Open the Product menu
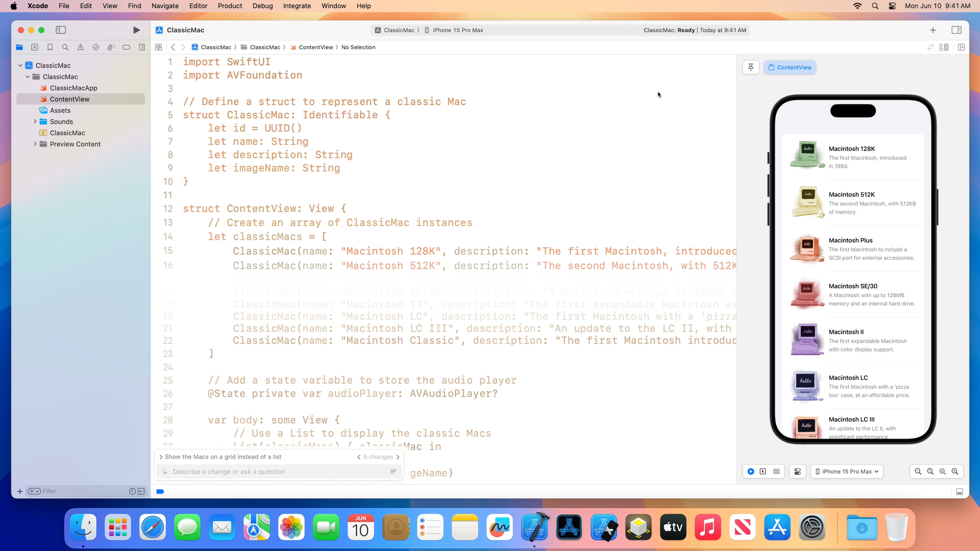Image resolution: width=980 pixels, height=551 pixels. pyautogui.click(x=230, y=6)
